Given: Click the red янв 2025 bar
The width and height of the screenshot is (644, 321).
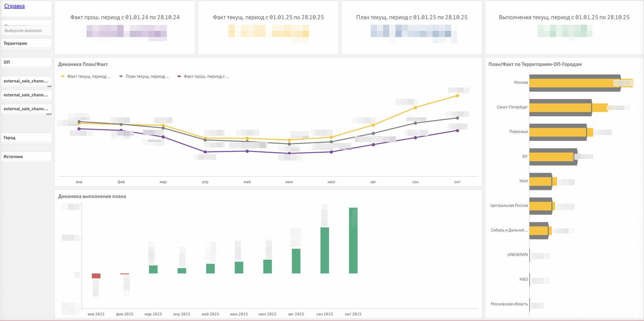Looking at the screenshot, I should 96,276.
